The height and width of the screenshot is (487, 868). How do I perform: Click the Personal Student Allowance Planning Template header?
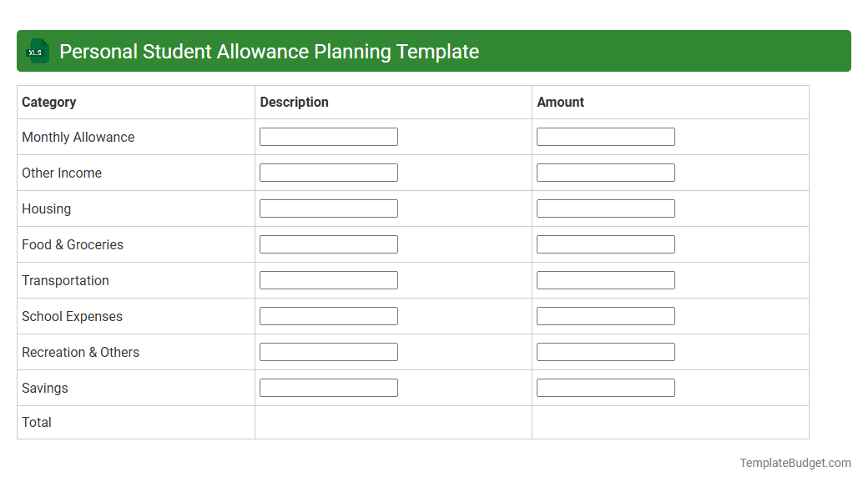pos(268,51)
